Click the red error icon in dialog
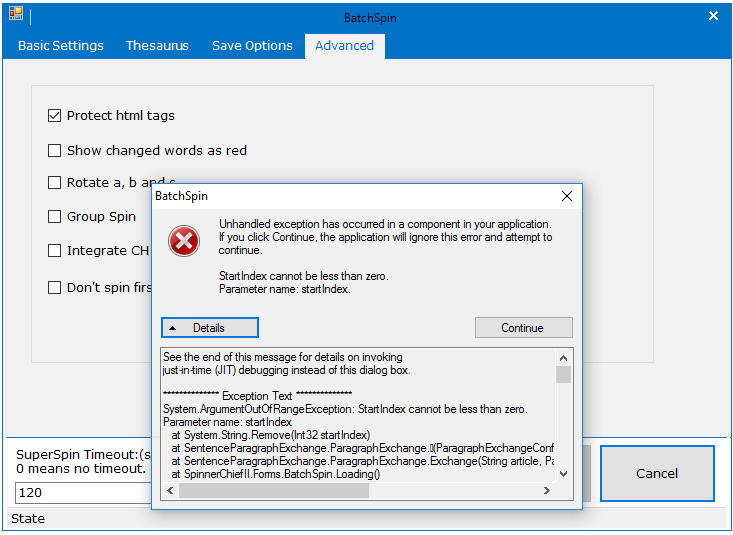 [x=184, y=241]
